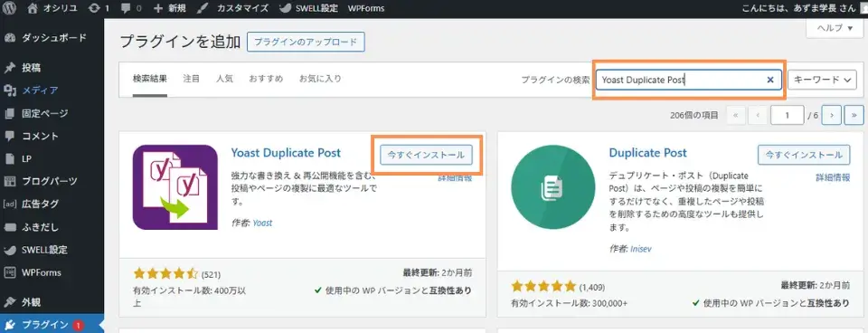This screenshot has height=333, width=868.
Task: Install the Duplicate Post plugin now
Action: 804,155
